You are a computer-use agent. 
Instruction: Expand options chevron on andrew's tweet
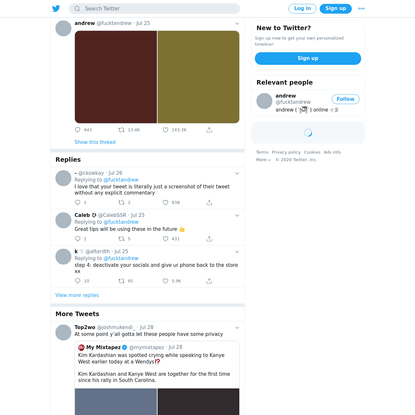(x=237, y=23)
